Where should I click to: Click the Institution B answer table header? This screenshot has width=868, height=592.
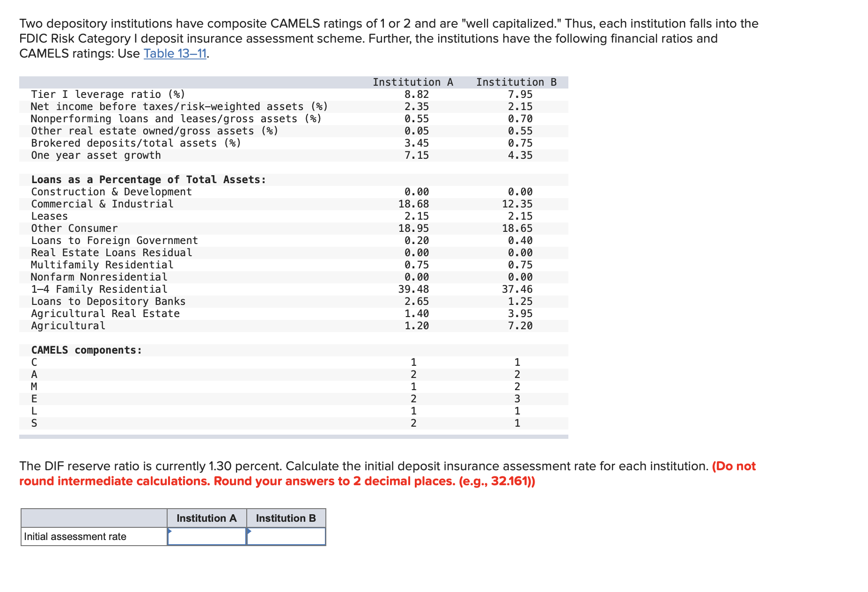click(286, 518)
